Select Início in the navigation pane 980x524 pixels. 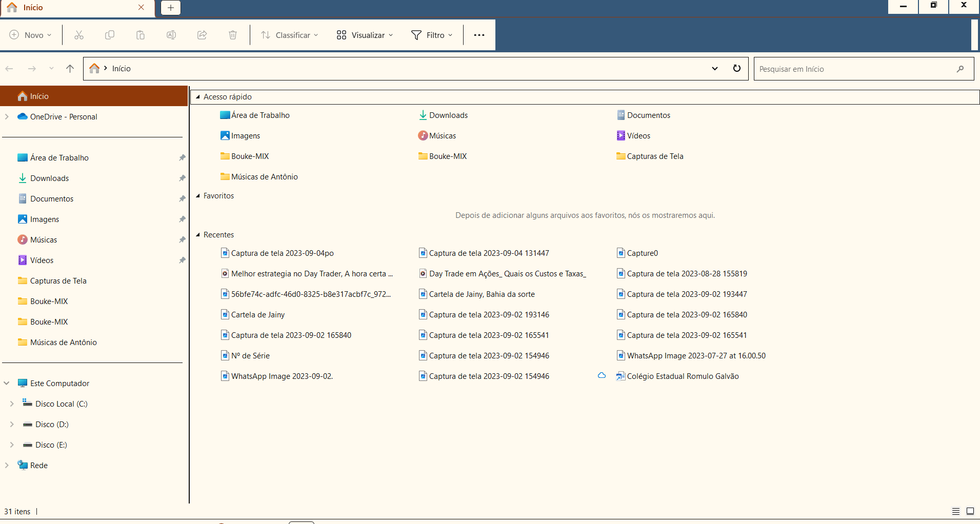tap(94, 96)
